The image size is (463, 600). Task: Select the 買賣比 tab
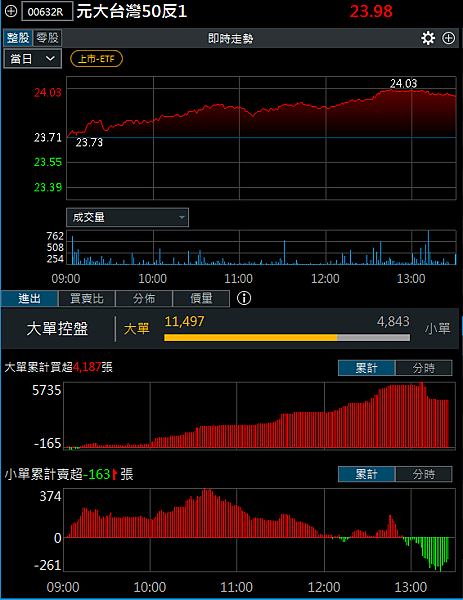click(86, 298)
